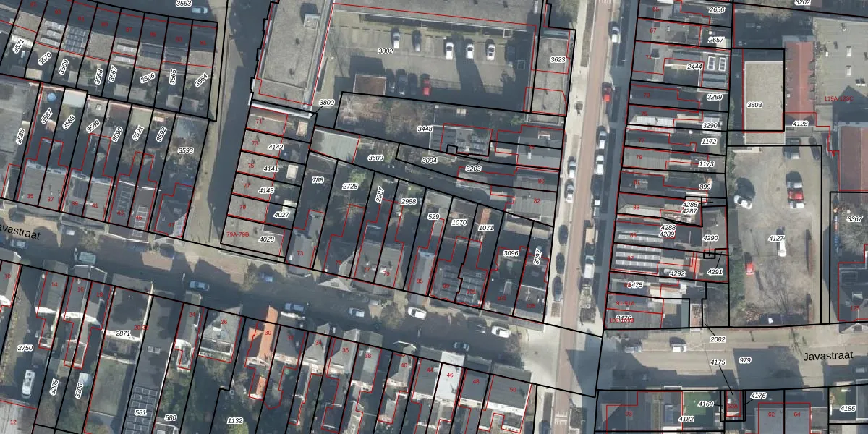Select the parcel labeled 4128
Screen dimensions: 868x434
coord(800,124)
